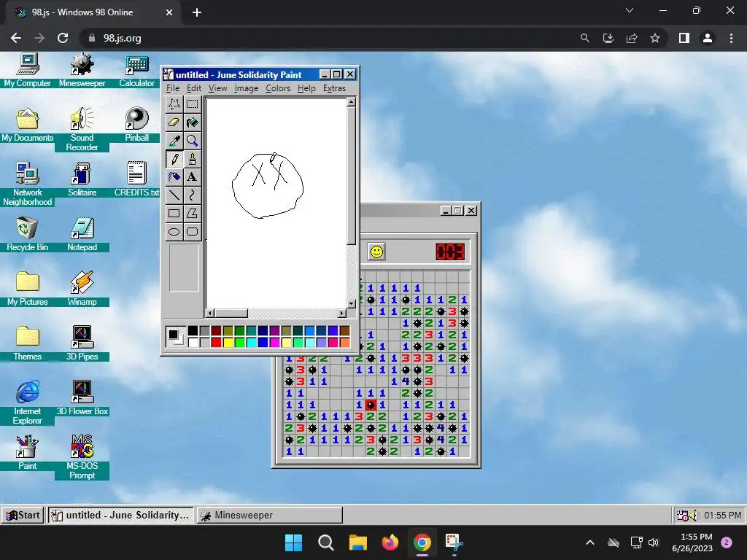
Task: Pick the Curve tool in Paint
Action: tap(192, 195)
